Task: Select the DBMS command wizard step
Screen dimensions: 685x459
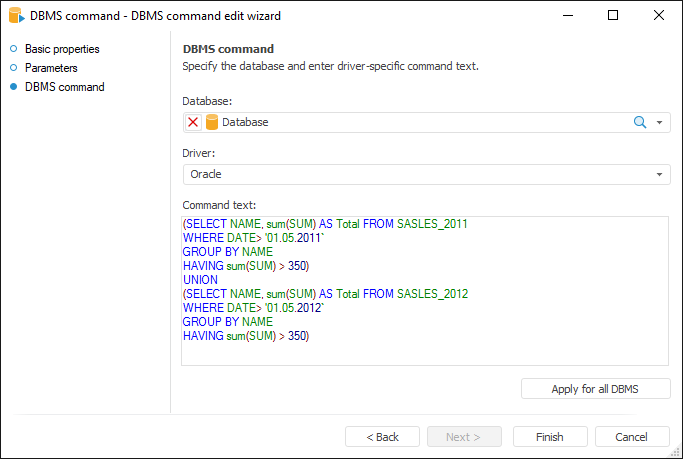Action: pyautogui.click(x=64, y=87)
